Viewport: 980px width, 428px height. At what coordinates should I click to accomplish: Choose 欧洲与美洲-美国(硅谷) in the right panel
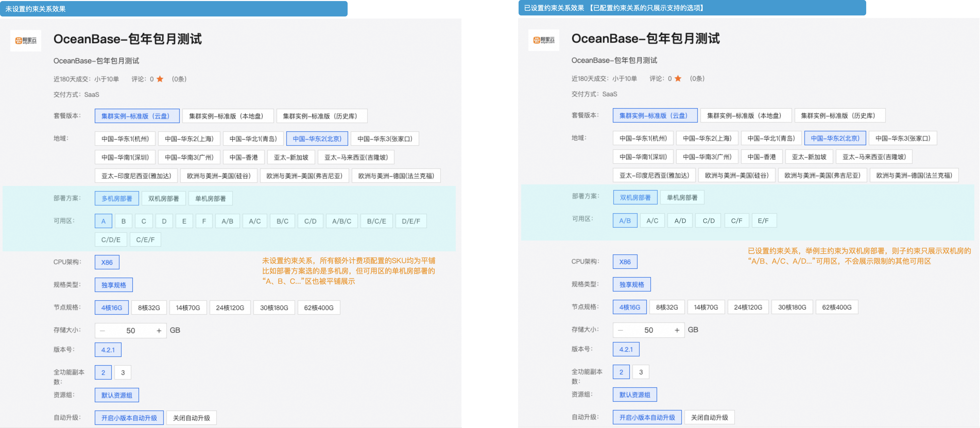tap(737, 175)
